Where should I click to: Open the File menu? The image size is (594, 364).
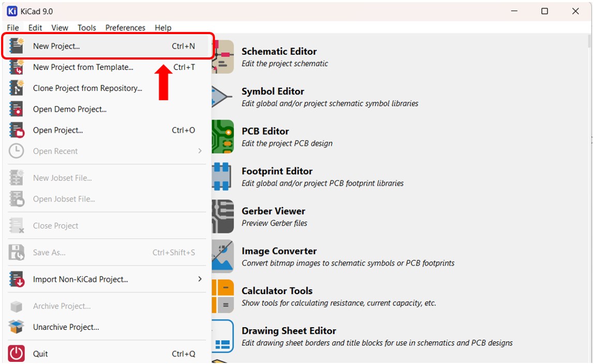pos(12,27)
